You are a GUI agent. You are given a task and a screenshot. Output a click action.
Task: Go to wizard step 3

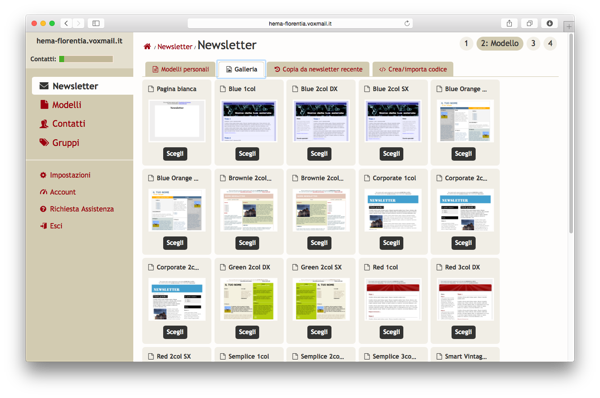tap(533, 43)
